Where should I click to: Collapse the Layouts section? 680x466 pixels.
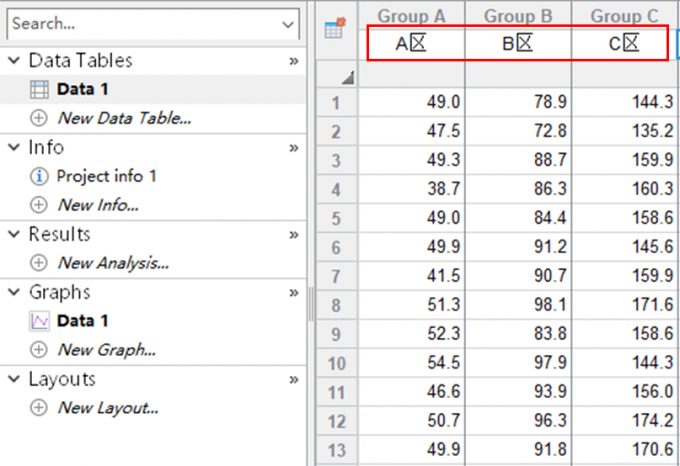[x=14, y=379]
